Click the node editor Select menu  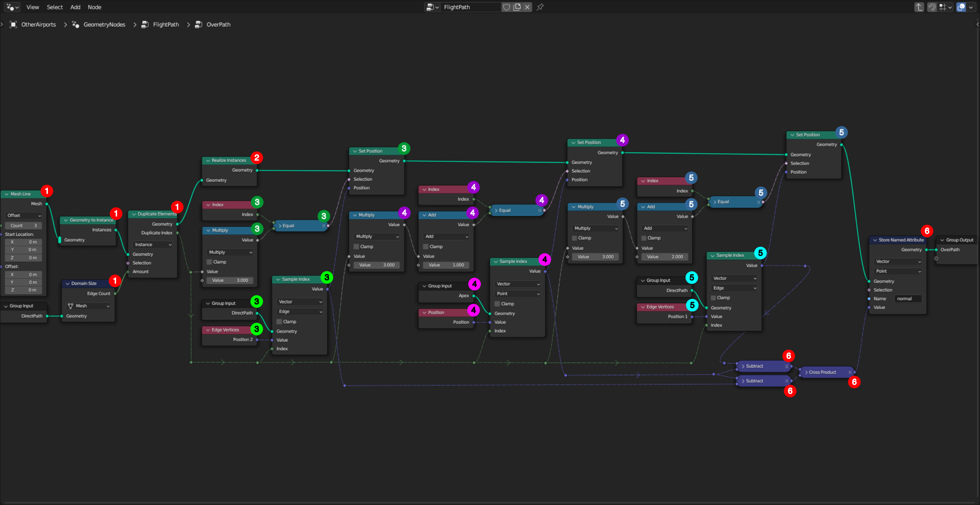[55, 7]
